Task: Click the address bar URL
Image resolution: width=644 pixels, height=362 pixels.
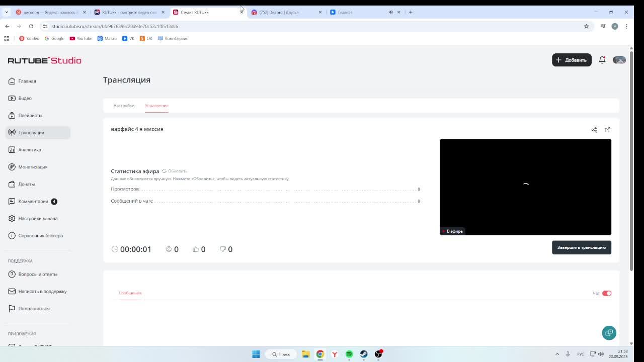Action: click(x=115, y=26)
